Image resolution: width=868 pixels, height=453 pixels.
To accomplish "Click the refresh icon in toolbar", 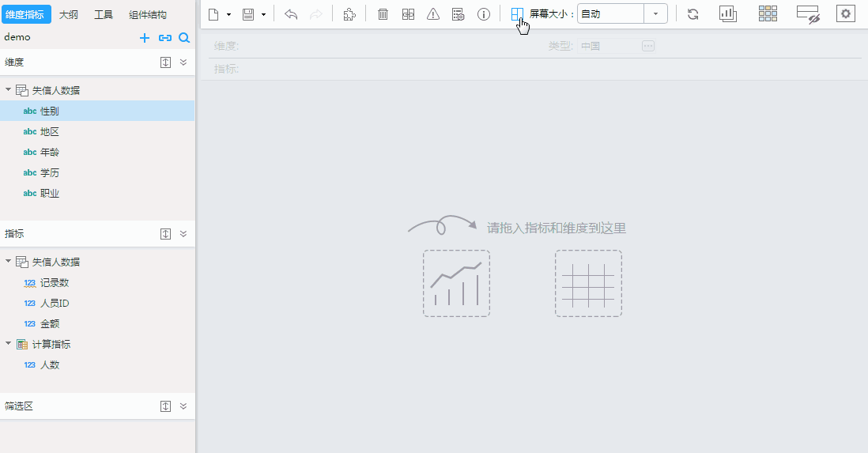I will 693,14.
